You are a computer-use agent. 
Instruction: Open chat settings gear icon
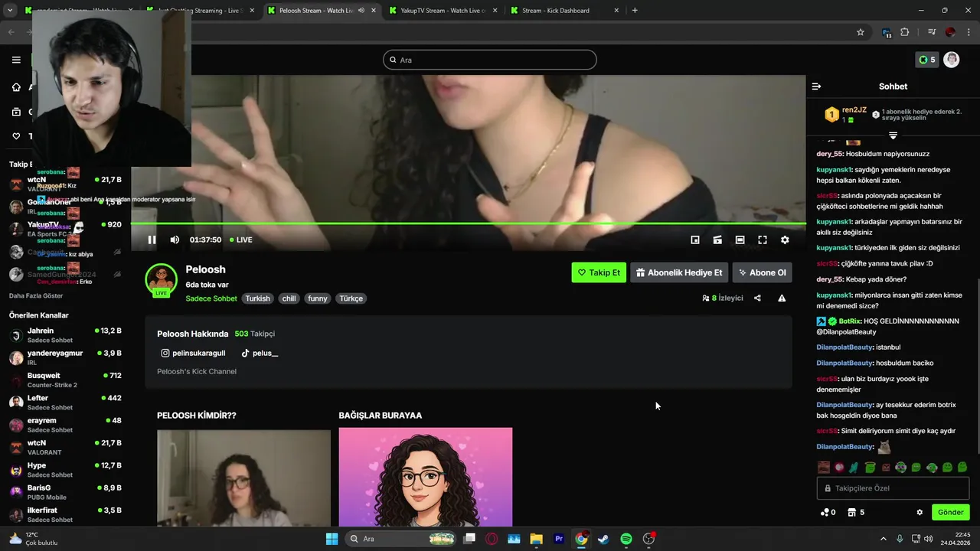(920, 512)
